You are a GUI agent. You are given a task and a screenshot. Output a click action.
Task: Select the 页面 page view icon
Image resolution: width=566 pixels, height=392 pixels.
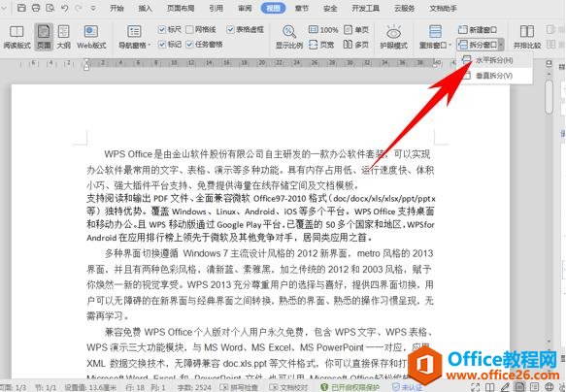[44, 37]
